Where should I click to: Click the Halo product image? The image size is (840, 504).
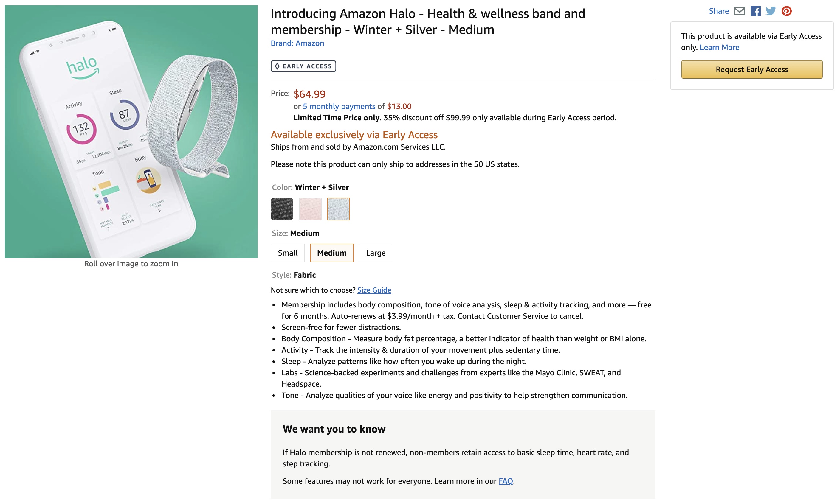click(131, 131)
